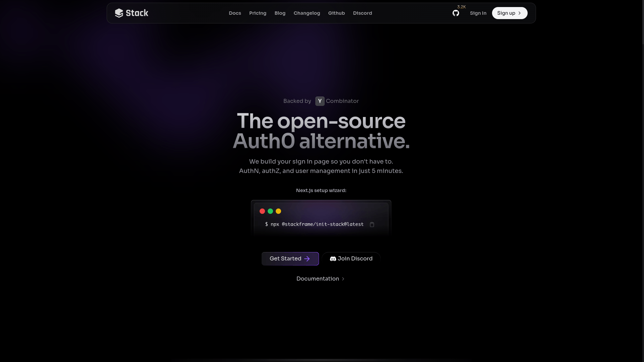Open the Documentation link
Screen dimensions: 644x362
320,279
